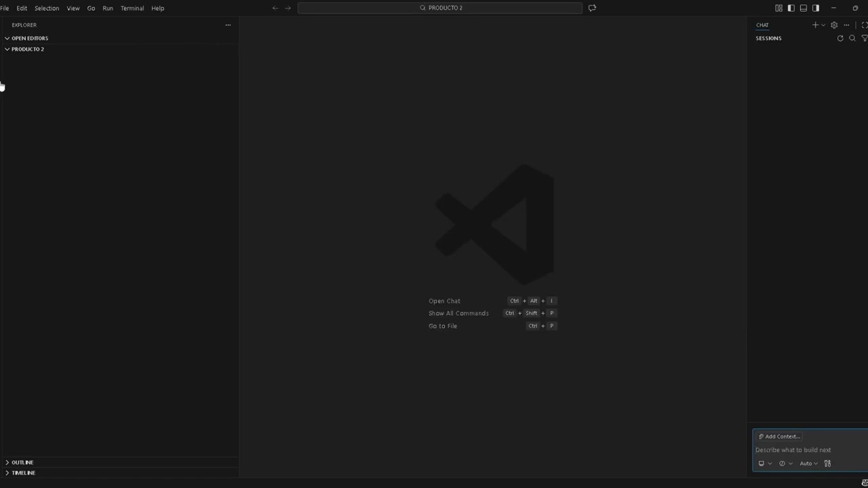Search chat sessions with magnifier icon
The width and height of the screenshot is (868, 488).
852,38
